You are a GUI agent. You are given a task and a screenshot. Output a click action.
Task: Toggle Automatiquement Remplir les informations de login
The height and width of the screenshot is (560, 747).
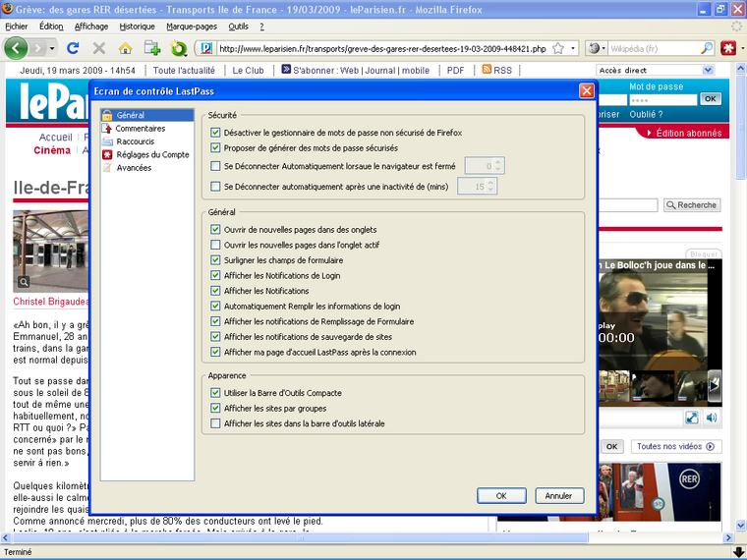(215, 306)
